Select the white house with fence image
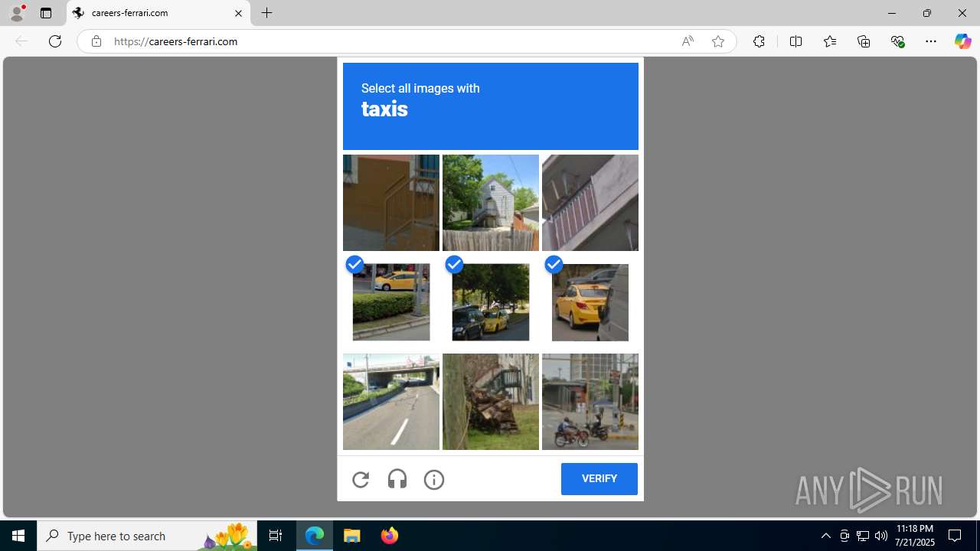Viewport: 980px width, 551px height. pyautogui.click(x=491, y=203)
